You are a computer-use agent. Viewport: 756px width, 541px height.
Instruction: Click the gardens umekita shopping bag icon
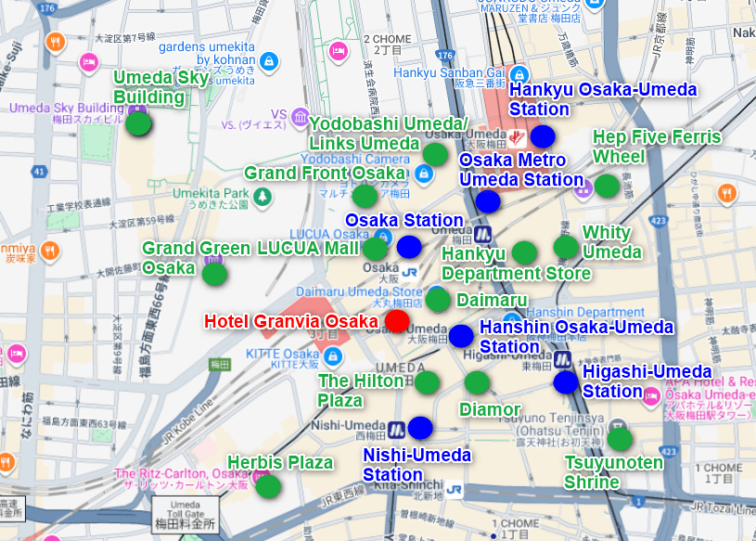(269, 62)
